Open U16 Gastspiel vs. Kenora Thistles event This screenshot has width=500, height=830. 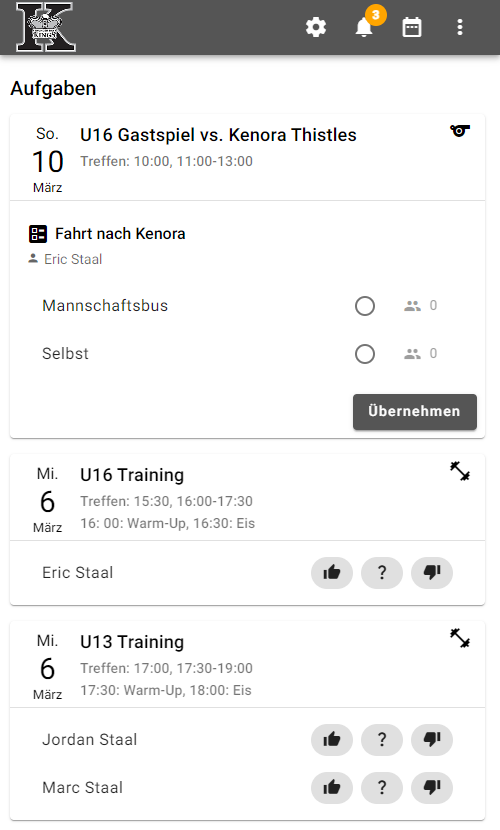tap(218, 135)
